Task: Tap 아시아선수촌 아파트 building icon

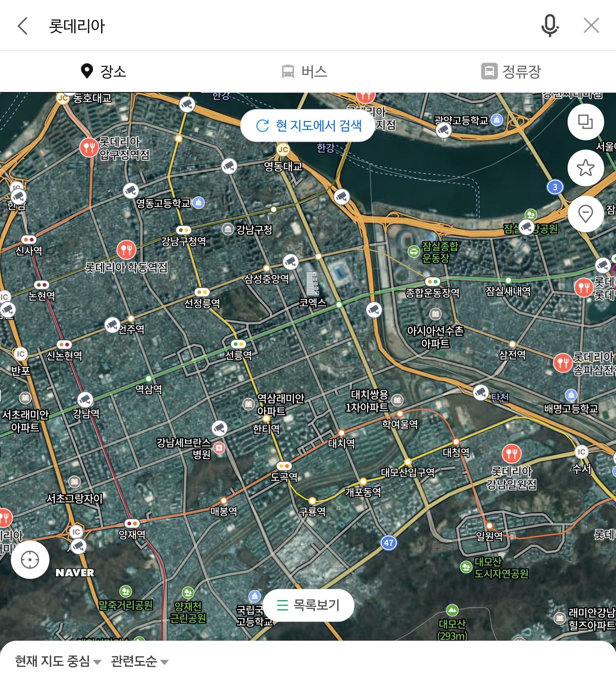Action: (x=436, y=314)
